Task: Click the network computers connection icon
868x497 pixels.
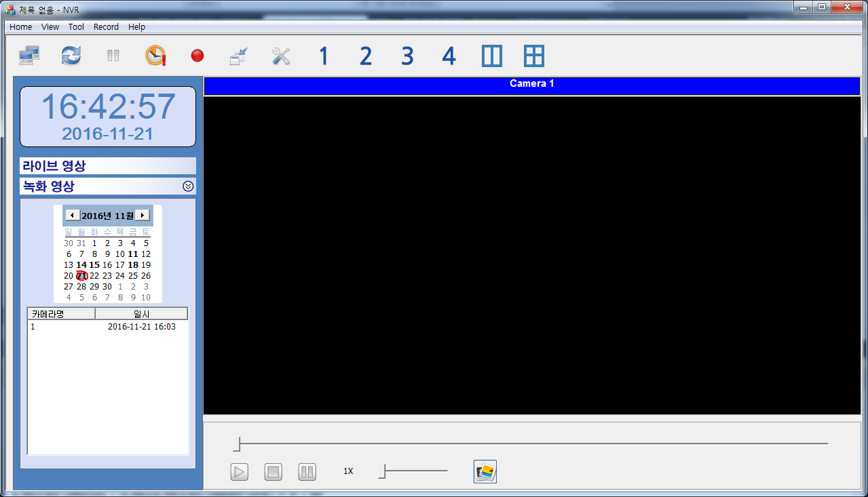Action: 29,56
